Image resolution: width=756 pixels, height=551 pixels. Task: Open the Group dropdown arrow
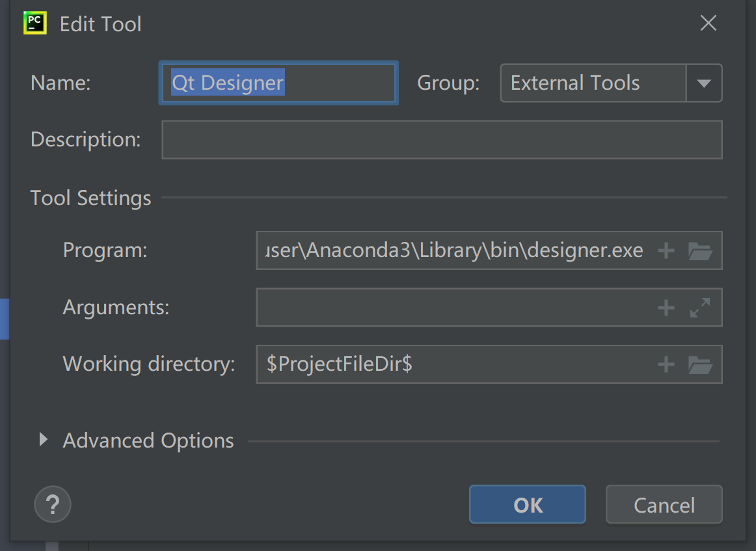(704, 83)
